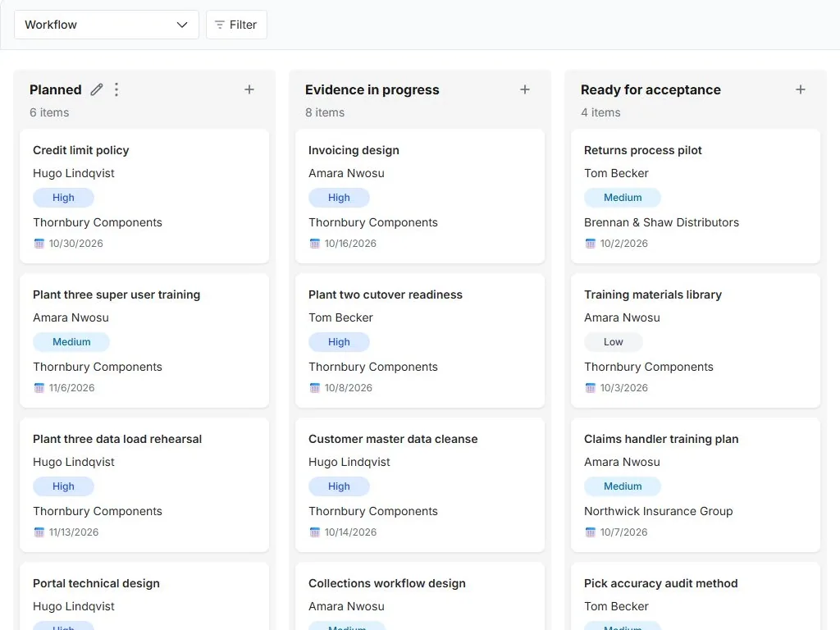Edit the Planned column name with pencil icon
This screenshot has width=840, height=630.
click(x=97, y=89)
